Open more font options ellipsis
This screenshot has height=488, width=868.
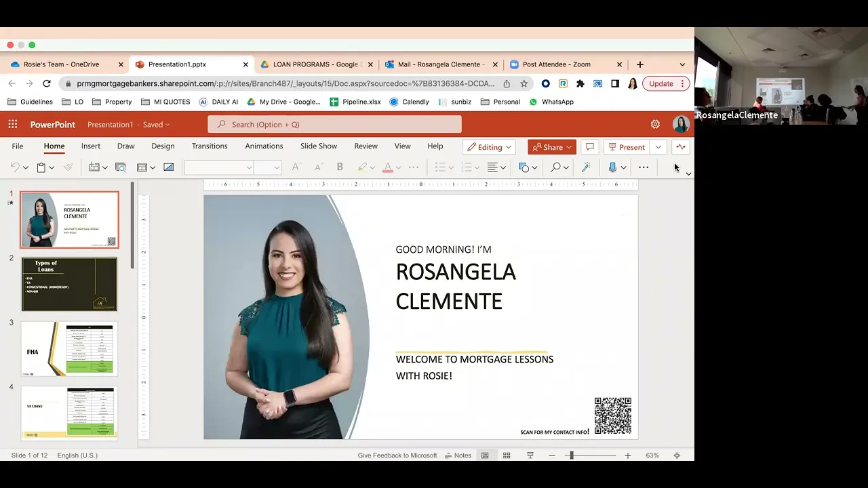pos(414,167)
